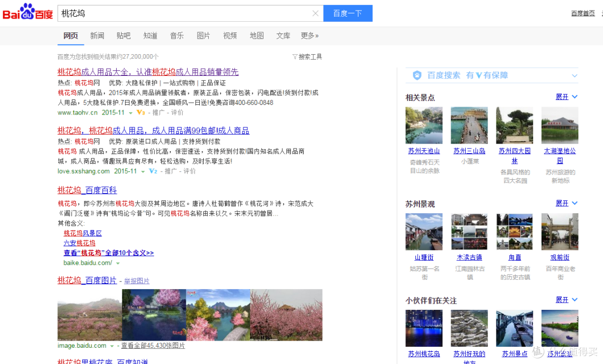
Task: Open the 文库 tab
Action: [283, 36]
